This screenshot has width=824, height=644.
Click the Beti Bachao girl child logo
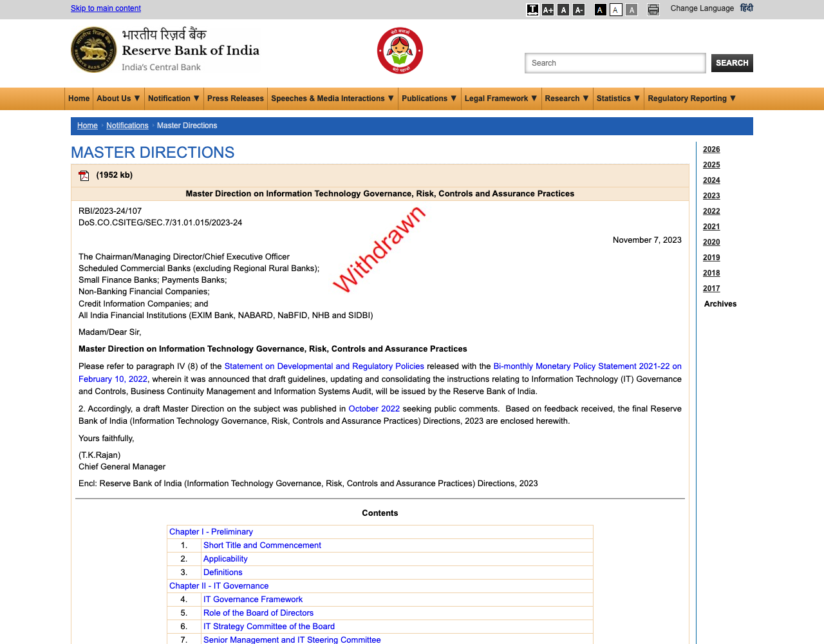(400, 50)
